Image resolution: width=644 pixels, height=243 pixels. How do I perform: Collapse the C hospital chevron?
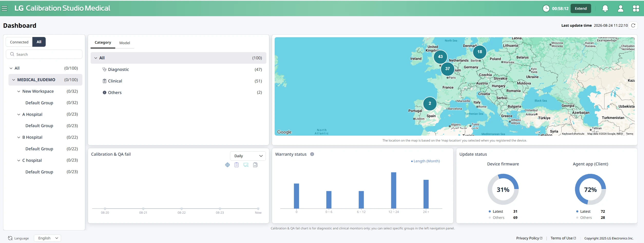coord(19,160)
